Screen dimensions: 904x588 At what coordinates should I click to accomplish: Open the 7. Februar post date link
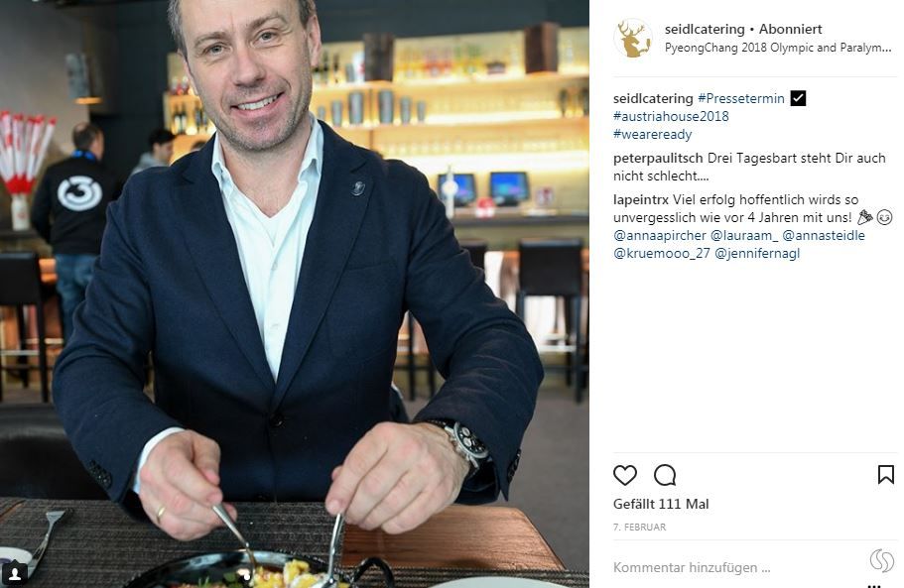click(x=639, y=527)
